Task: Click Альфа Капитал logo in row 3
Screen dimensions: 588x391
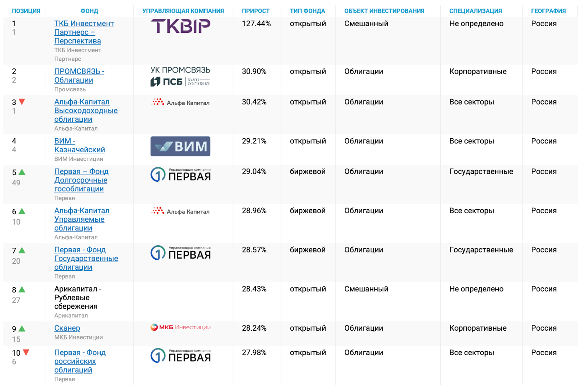Action: click(180, 102)
